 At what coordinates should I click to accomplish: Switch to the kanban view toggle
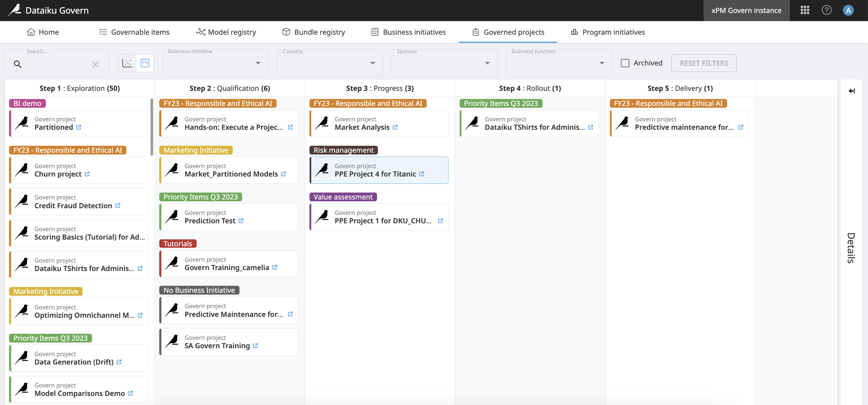click(x=145, y=63)
